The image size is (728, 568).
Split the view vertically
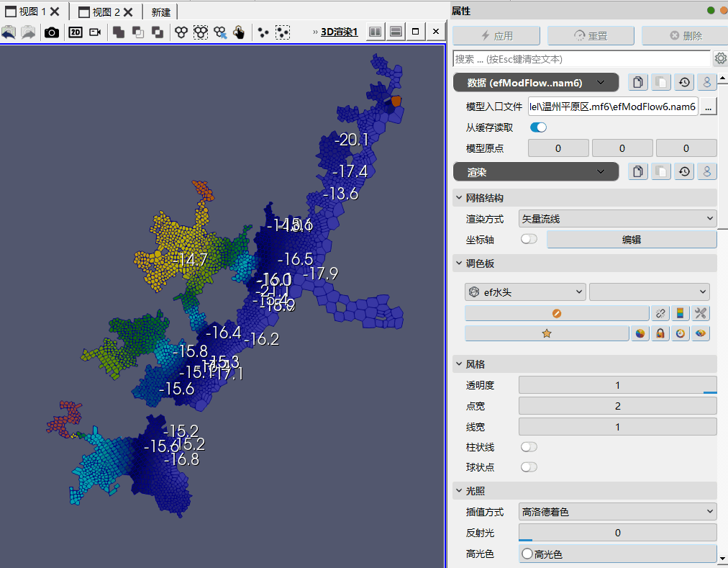(x=396, y=32)
